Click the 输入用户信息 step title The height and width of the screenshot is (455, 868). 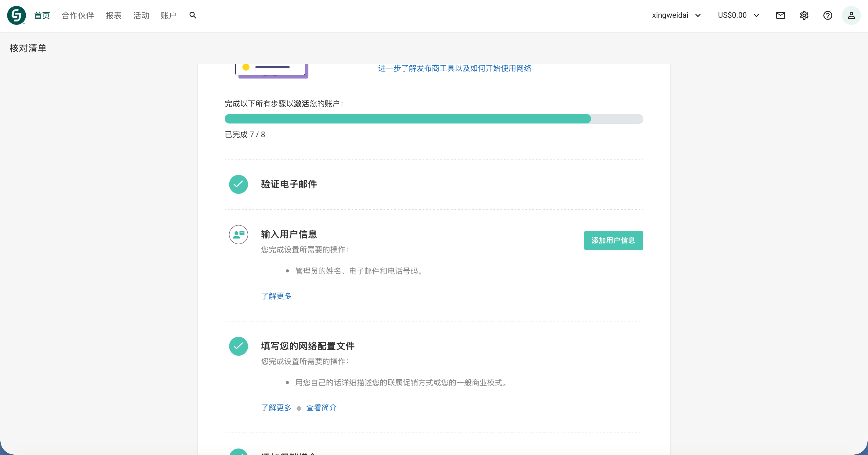tap(289, 234)
